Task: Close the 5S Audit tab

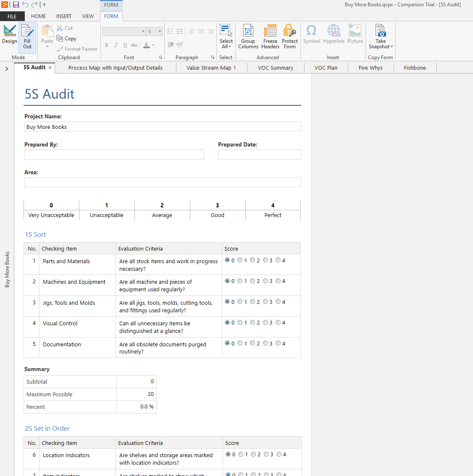Action: tap(50, 68)
